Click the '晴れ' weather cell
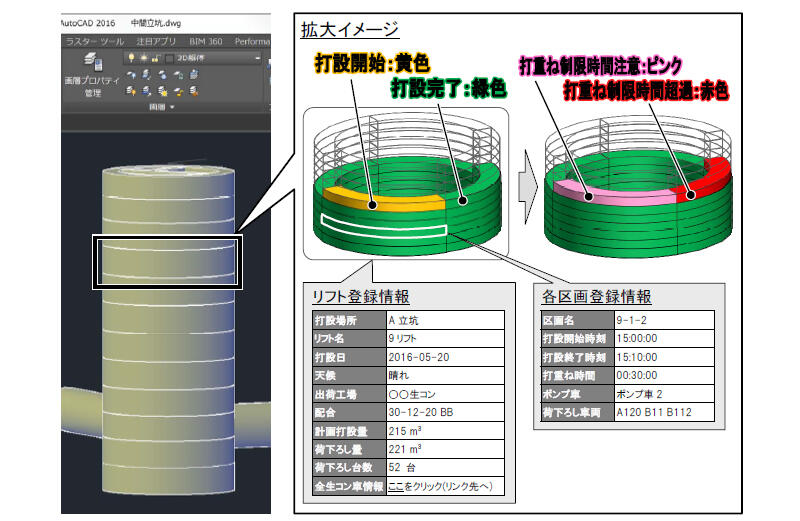The image size is (800, 521). point(445,376)
